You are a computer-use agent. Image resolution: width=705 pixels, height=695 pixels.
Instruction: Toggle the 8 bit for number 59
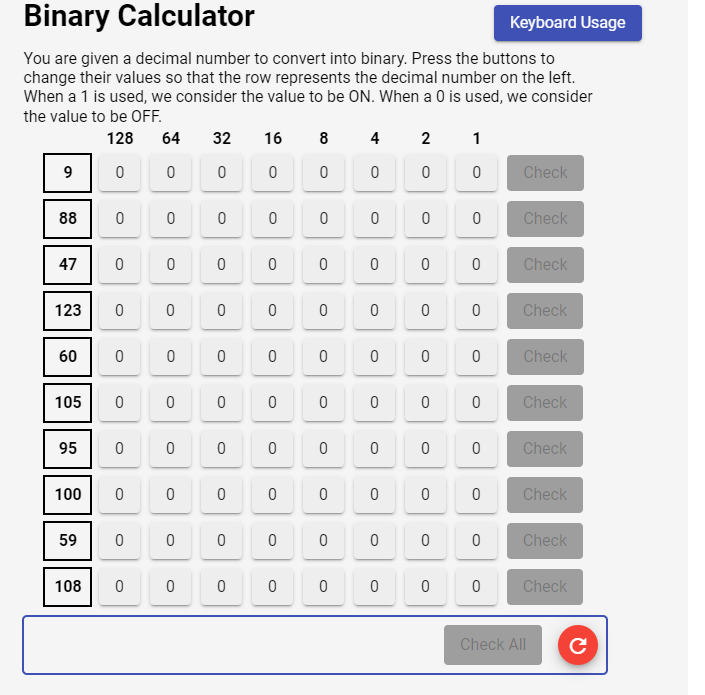tap(323, 540)
